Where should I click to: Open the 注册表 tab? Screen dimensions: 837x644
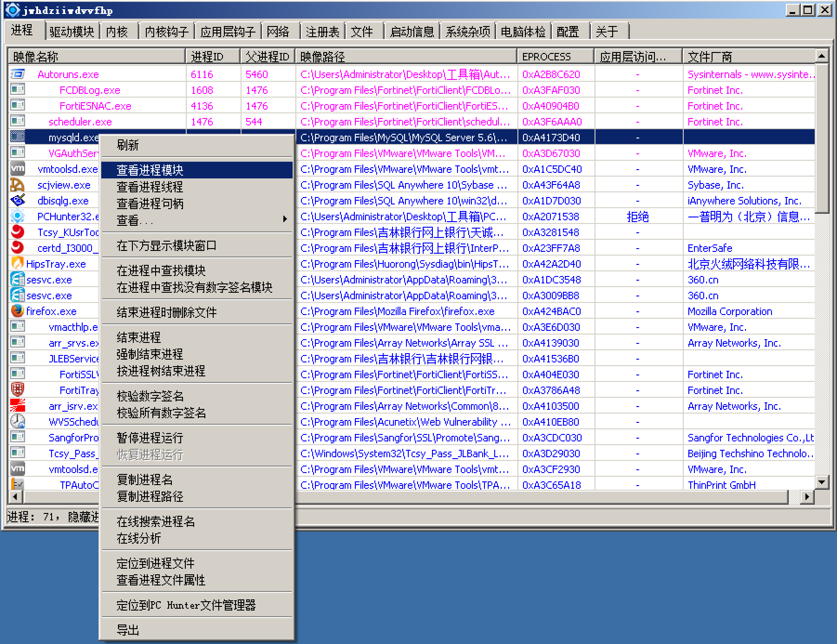[x=323, y=32]
